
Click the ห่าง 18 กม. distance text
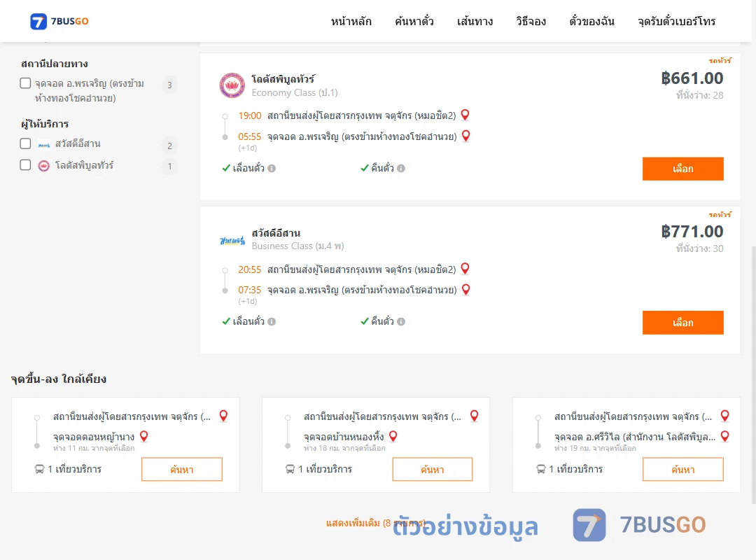click(x=344, y=449)
